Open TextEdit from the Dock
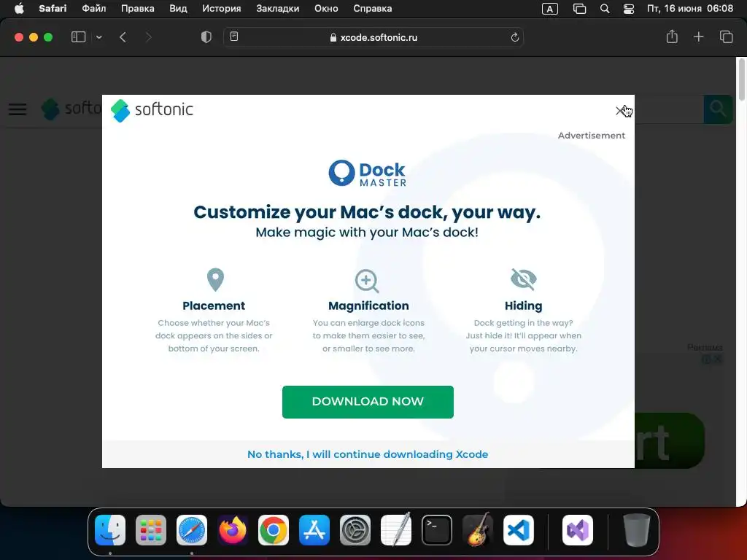747x560 pixels. tap(396, 530)
